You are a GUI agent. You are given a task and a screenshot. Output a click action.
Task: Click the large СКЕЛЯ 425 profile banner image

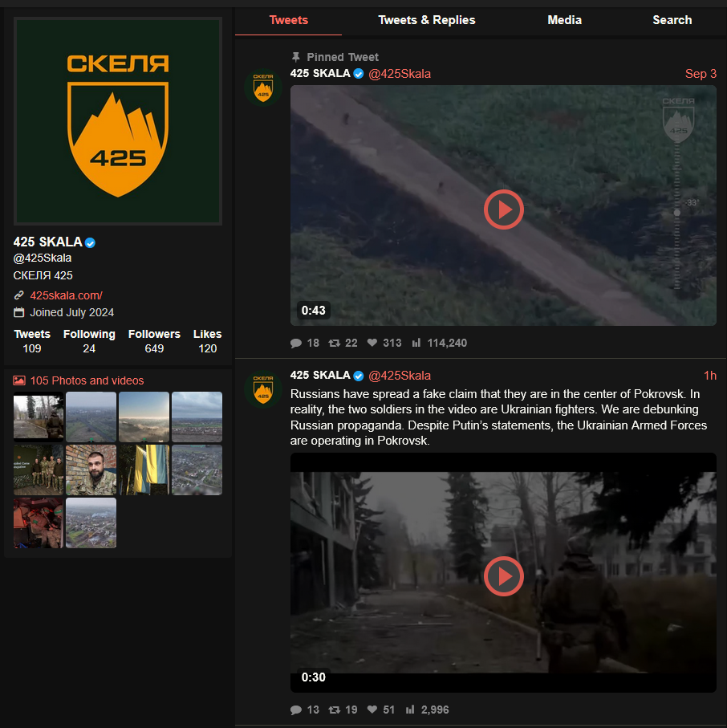pos(118,121)
